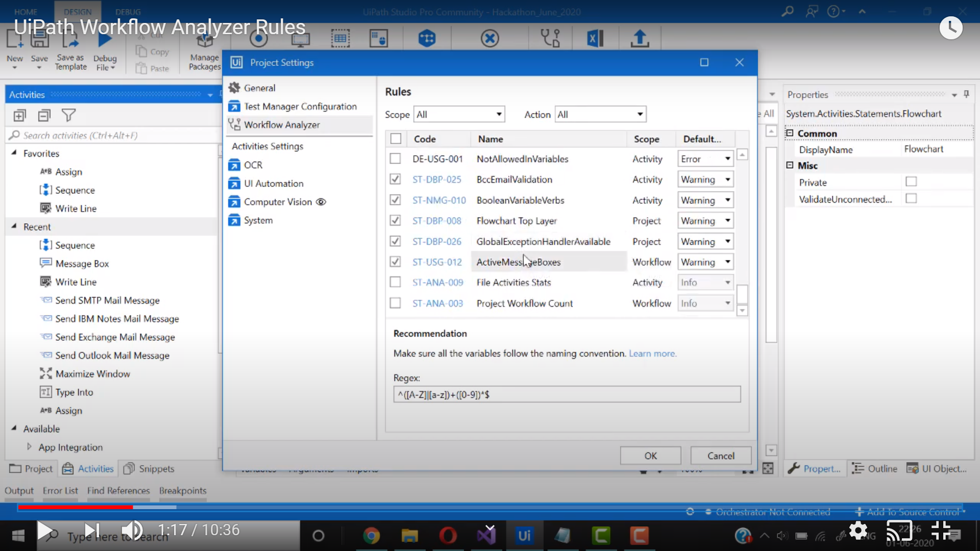Click the Watch Later clock icon

pyautogui.click(x=951, y=28)
